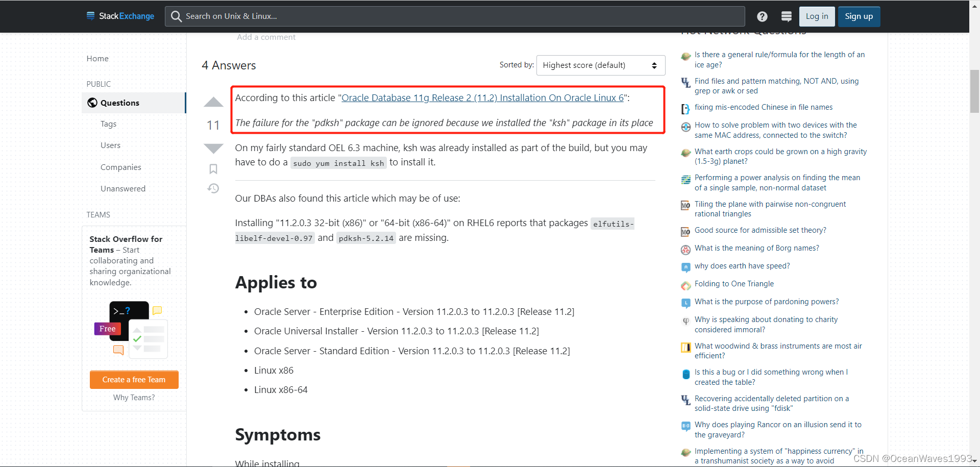Image resolution: width=980 pixels, height=467 pixels.
Task: Open Oracle Database 11g Release 2 installation link
Action: 483,98
